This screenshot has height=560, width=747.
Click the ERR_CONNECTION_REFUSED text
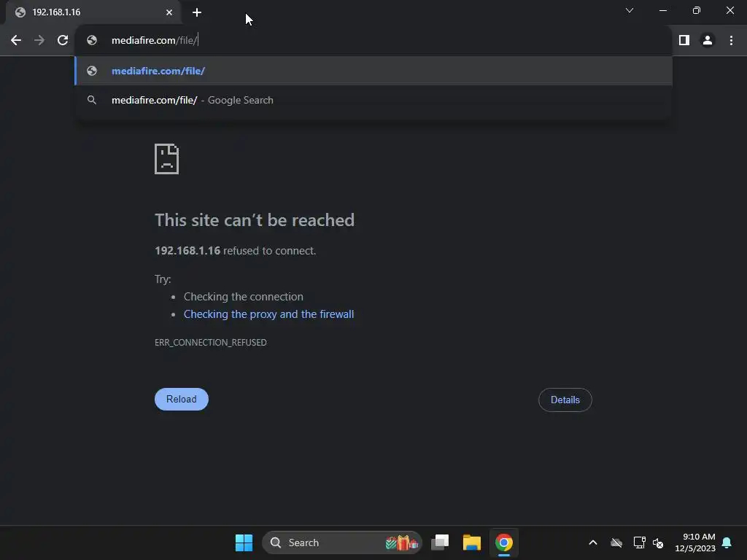(x=211, y=343)
